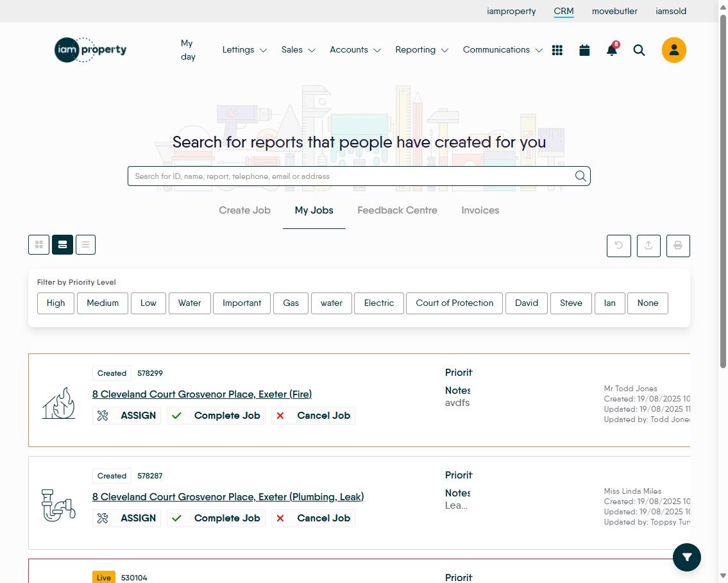Open 8 Cleveland Court (Fire) job link

[x=202, y=394]
